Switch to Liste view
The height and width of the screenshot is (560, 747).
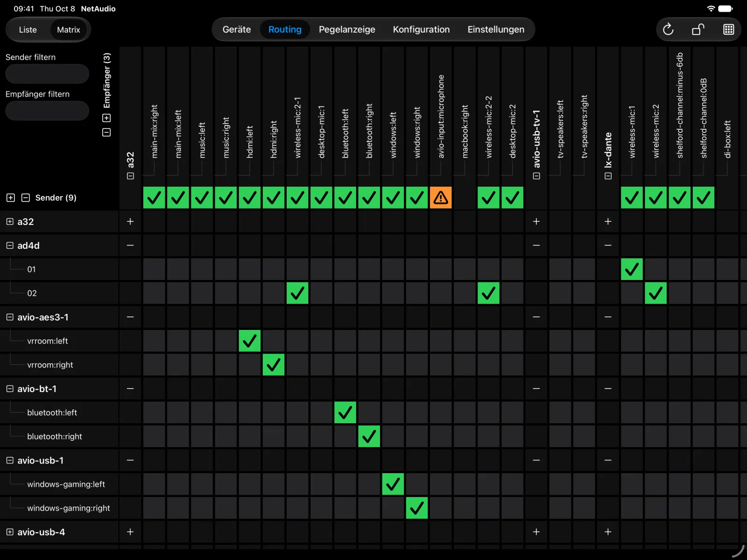coord(28,29)
